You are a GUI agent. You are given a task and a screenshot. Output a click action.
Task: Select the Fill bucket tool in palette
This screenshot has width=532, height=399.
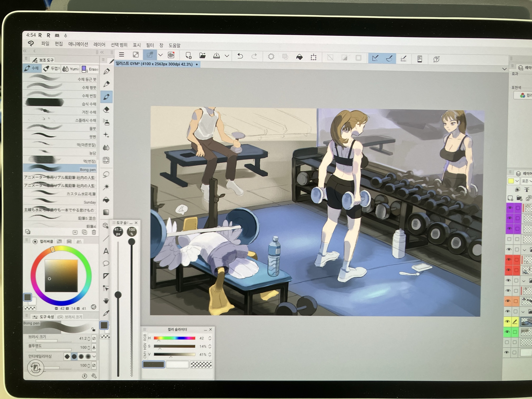106,200
